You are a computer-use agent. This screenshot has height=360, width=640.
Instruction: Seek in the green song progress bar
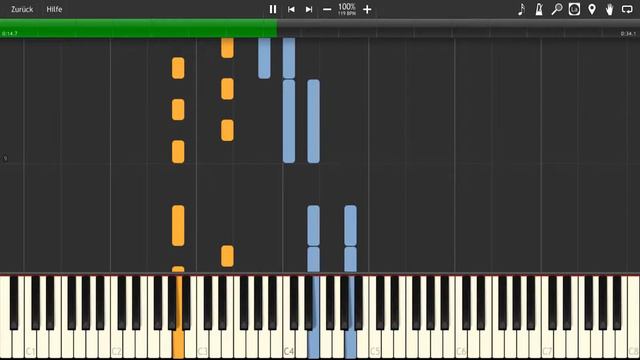click(139, 28)
